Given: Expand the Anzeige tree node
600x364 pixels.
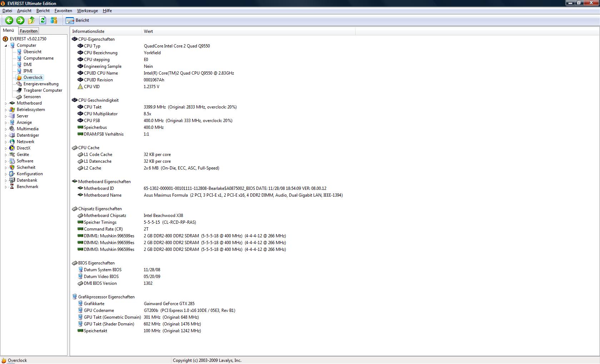Looking at the screenshot, I should [x=6, y=123].
